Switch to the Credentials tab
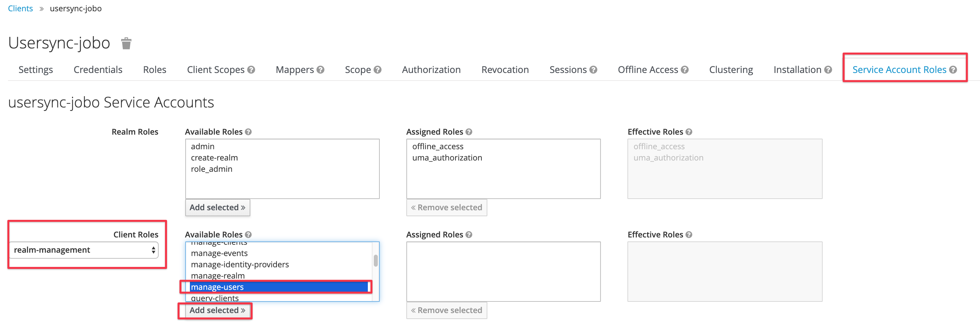Image resolution: width=980 pixels, height=325 pixels. coord(98,70)
